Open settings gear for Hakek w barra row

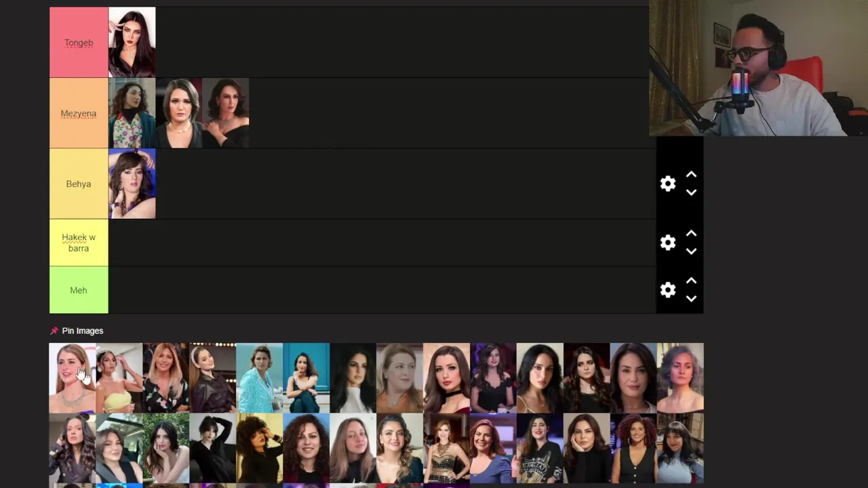point(668,243)
